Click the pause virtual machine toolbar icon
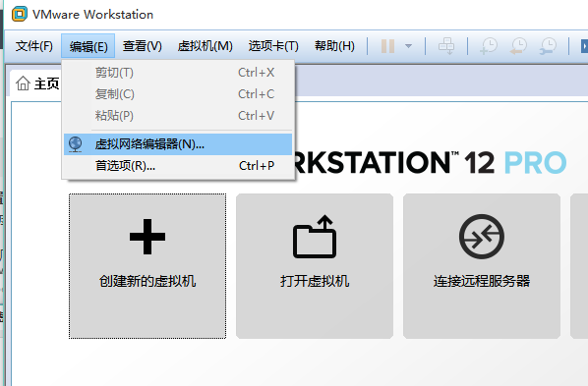The width and height of the screenshot is (588, 386). point(387,46)
